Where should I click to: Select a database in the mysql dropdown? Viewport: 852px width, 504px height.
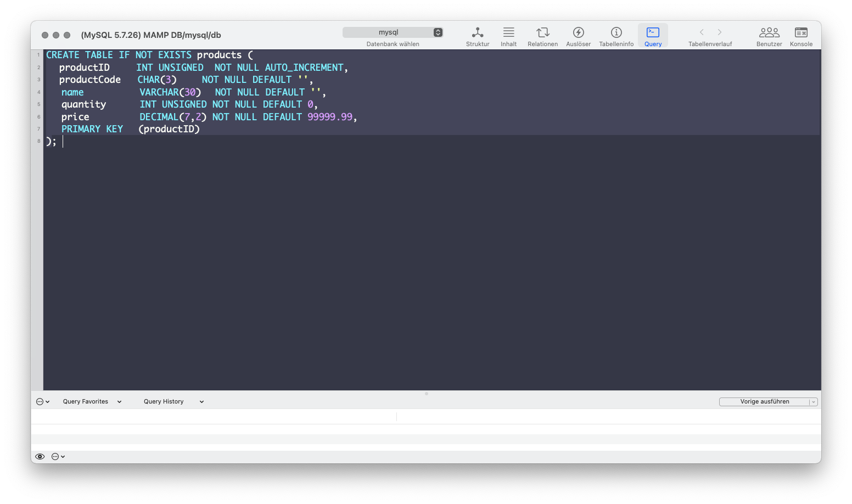coord(393,32)
